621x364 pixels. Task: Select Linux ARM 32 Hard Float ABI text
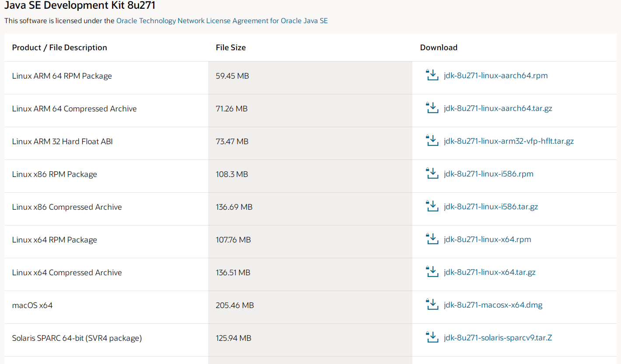coord(63,142)
